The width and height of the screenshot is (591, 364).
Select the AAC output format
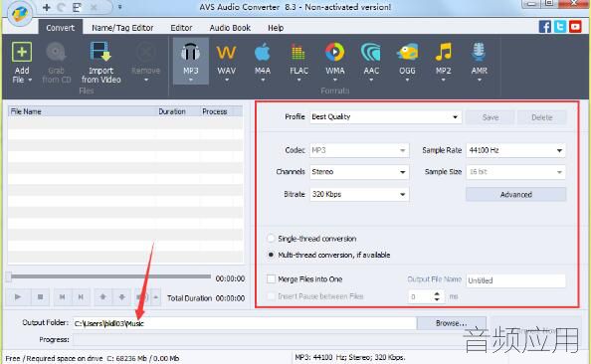[x=371, y=61]
